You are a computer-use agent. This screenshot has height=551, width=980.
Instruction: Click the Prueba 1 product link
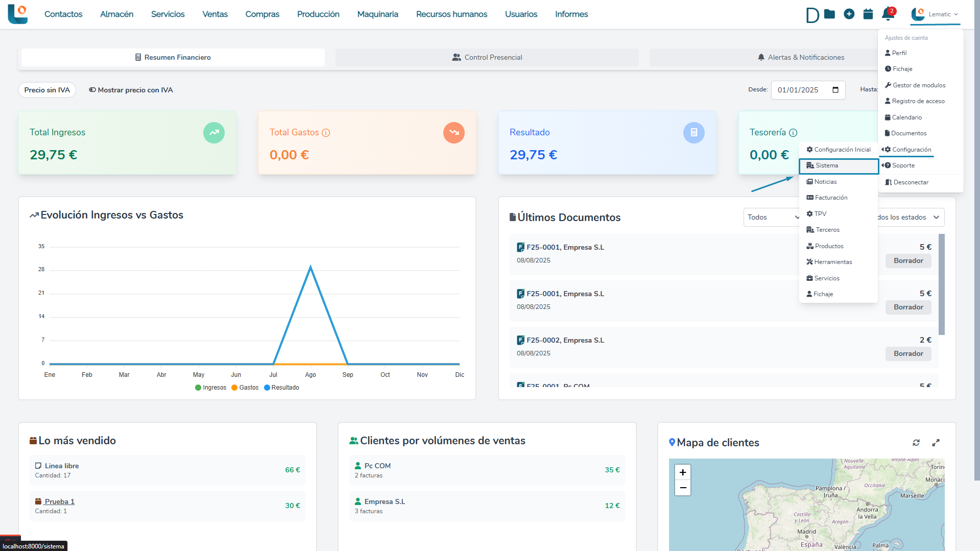click(59, 501)
